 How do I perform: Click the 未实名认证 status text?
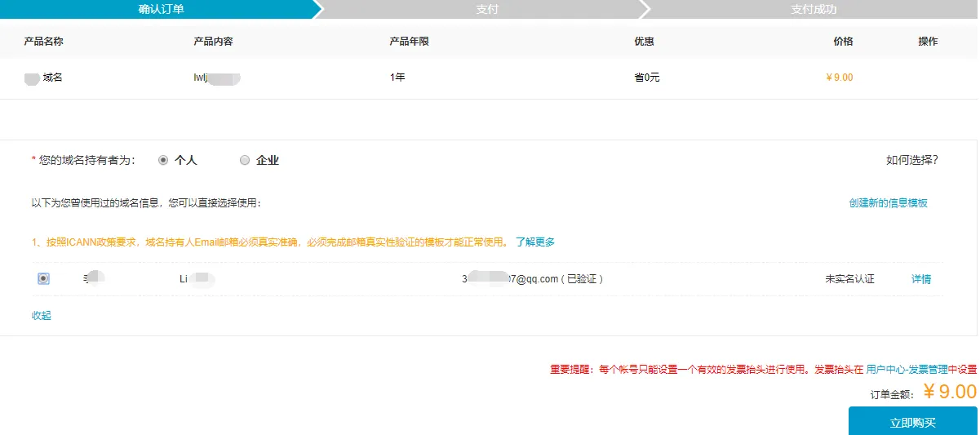pyautogui.click(x=849, y=279)
